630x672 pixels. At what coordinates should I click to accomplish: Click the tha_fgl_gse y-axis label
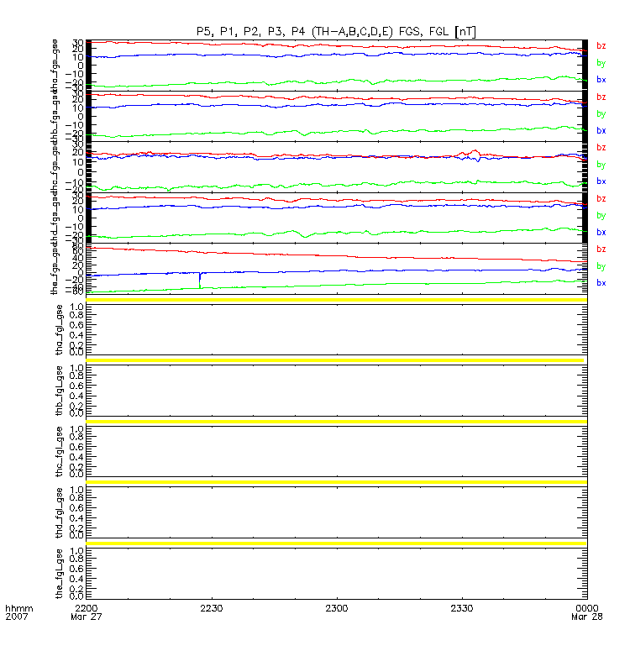59,329
